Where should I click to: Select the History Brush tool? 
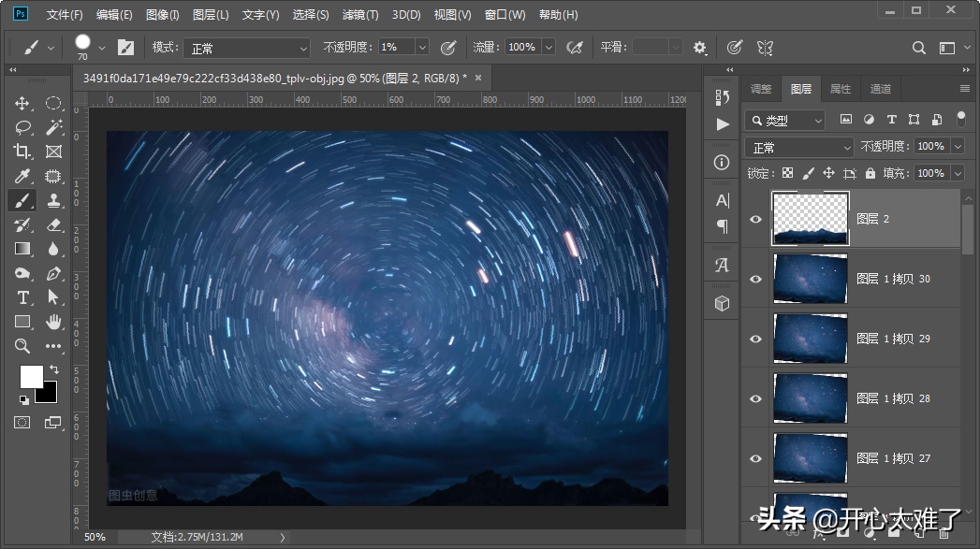(x=22, y=224)
